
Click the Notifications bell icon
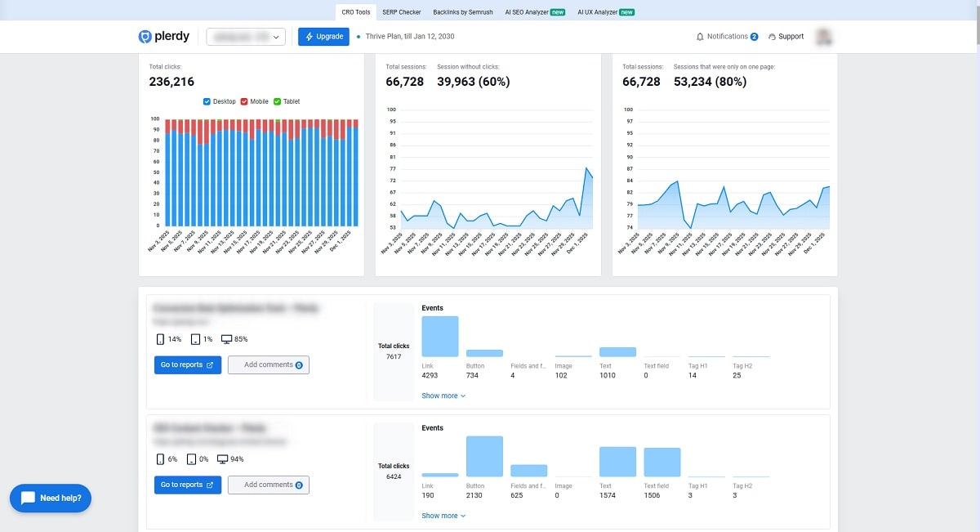click(x=700, y=37)
